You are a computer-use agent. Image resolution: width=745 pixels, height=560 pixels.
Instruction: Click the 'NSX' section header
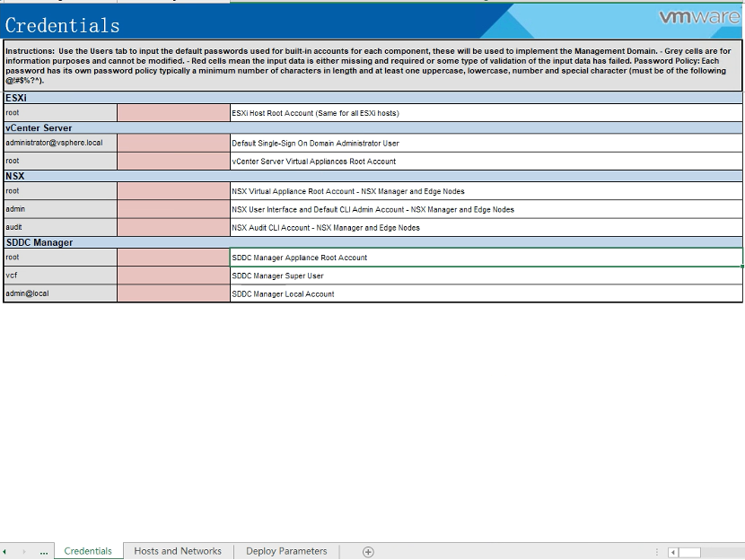(373, 176)
